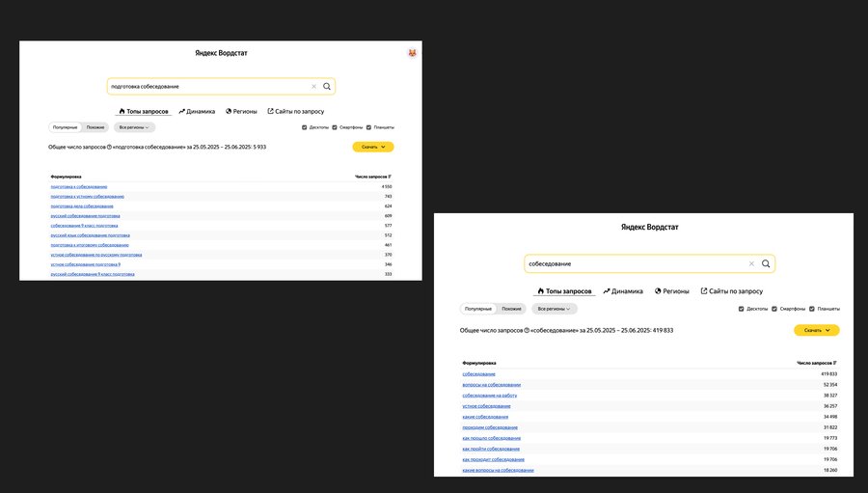868x493 pixels.
Task: Open the query link in the 4 550 row
Action: click(x=79, y=187)
